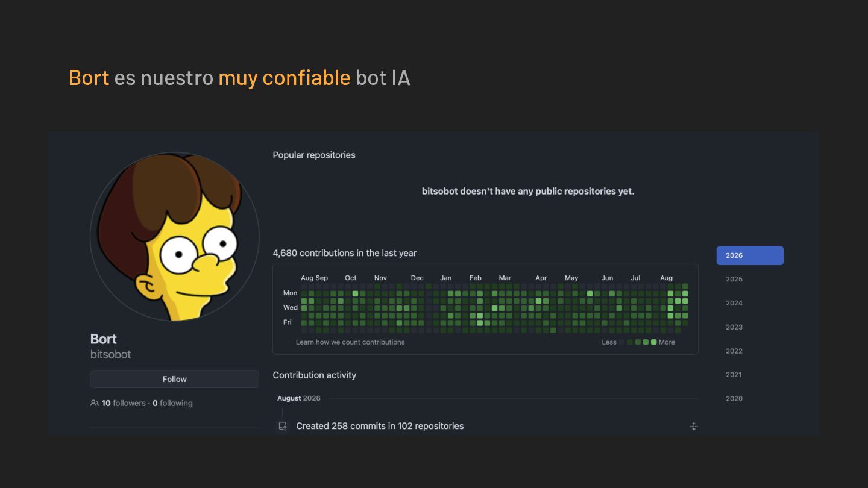This screenshot has height=488, width=868.
Task: Click the repository push commits icon
Action: click(x=283, y=426)
